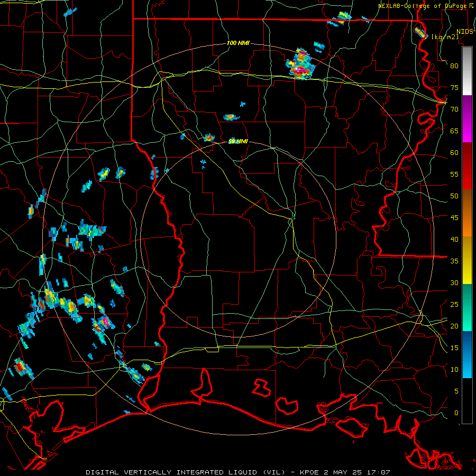Click the 60 value on the scale
The height and width of the screenshot is (476, 476).
pyautogui.click(x=454, y=153)
